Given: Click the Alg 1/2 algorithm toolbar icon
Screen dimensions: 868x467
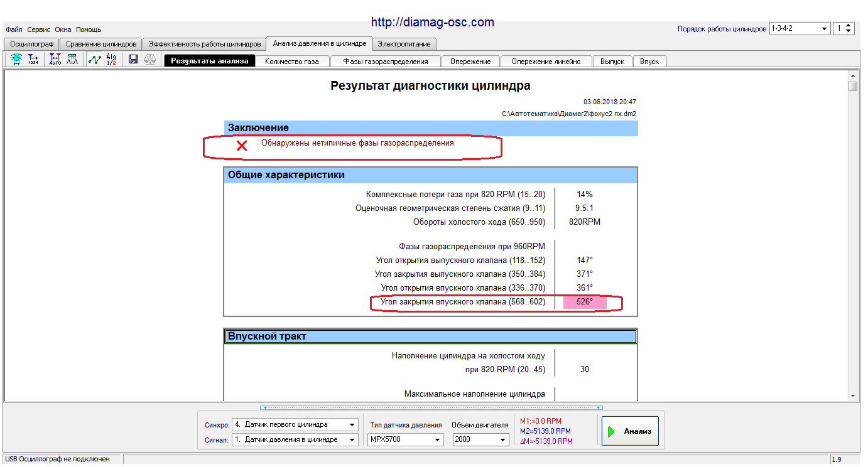Looking at the screenshot, I should [111, 60].
